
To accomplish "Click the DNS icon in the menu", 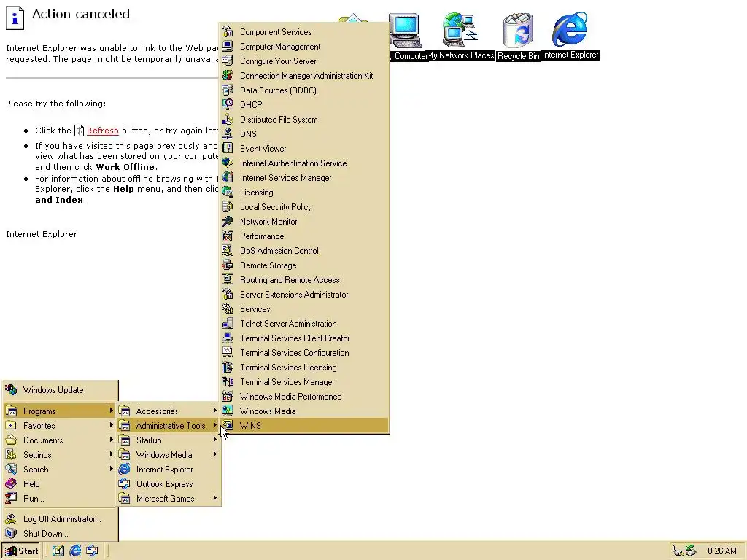I will click(228, 134).
